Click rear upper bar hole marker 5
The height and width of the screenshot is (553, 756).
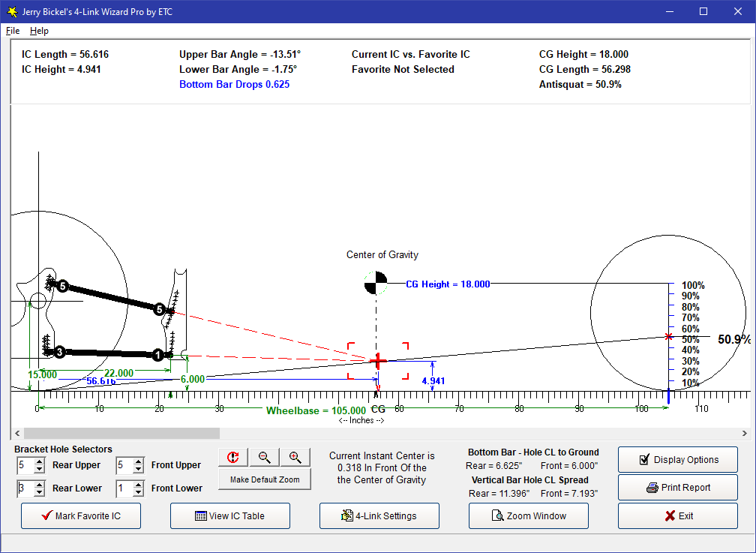[x=63, y=286]
